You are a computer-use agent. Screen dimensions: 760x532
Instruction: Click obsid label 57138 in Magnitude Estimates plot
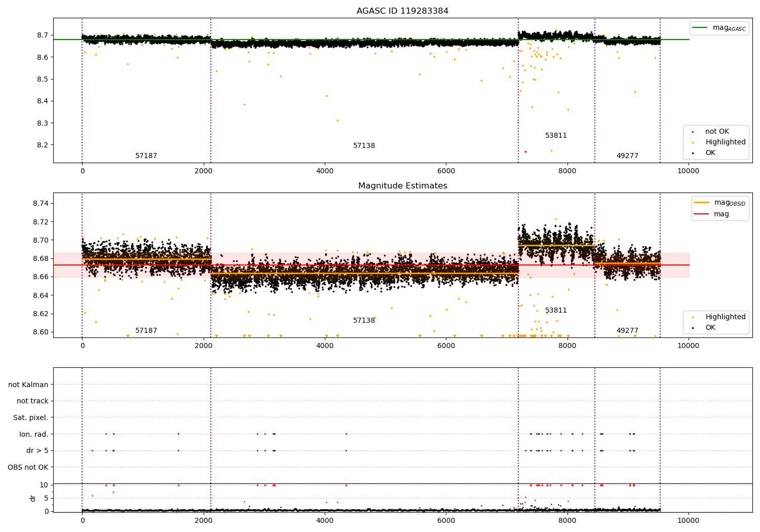point(364,321)
